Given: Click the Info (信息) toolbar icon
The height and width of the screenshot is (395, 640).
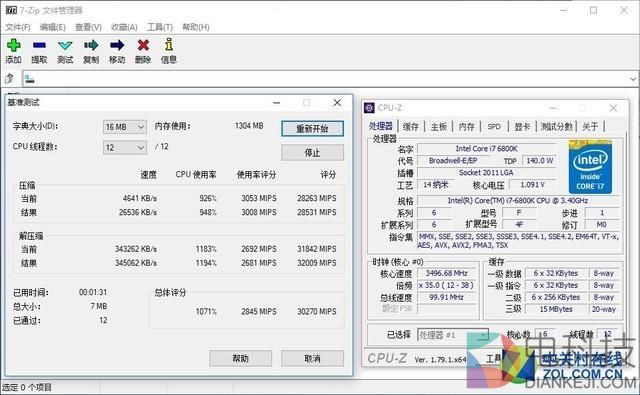Looking at the screenshot, I should coord(169,44).
